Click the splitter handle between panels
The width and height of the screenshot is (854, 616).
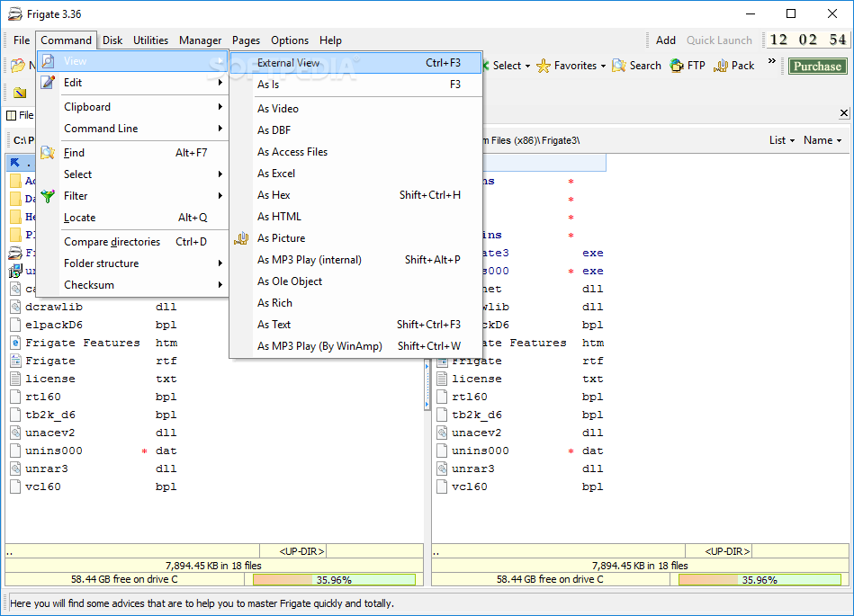(x=427, y=385)
